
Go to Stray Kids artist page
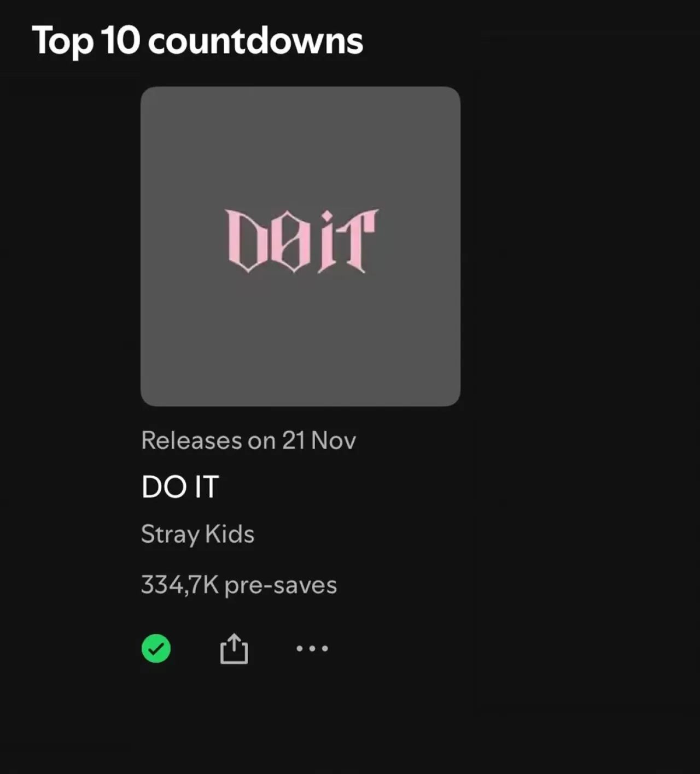(197, 534)
